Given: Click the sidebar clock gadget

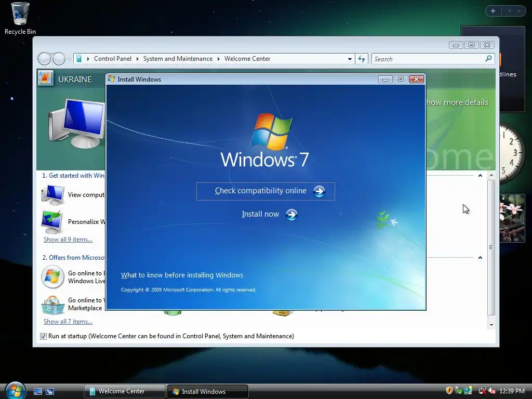Looking at the screenshot, I should pos(512,153).
